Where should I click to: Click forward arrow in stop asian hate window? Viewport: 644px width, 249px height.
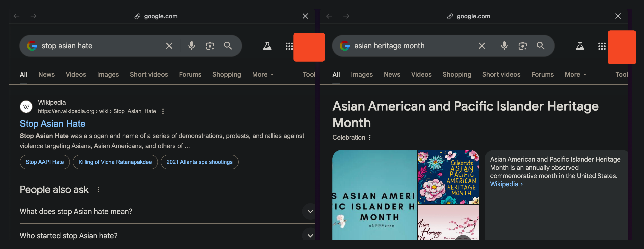(33, 16)
